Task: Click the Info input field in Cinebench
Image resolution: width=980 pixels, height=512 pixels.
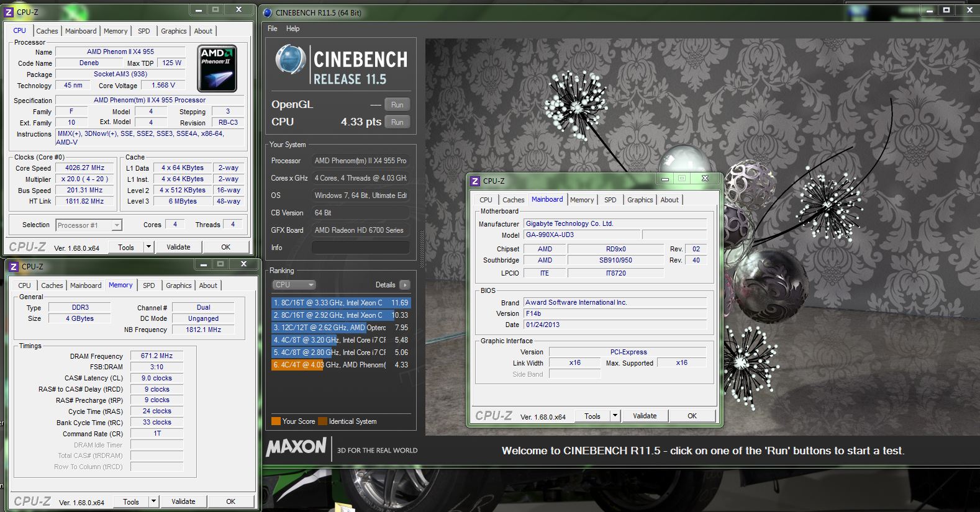Action: click(360, 248)
